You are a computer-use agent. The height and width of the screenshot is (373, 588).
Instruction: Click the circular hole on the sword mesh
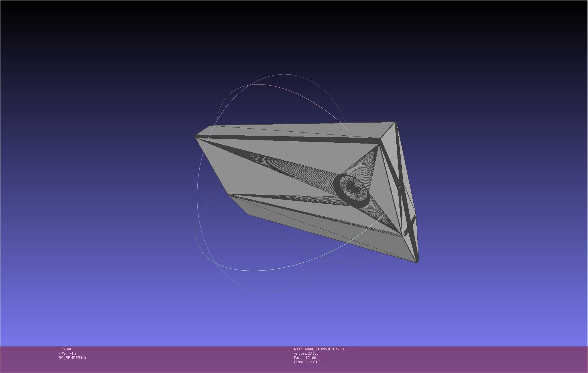(x=351, y=191)
